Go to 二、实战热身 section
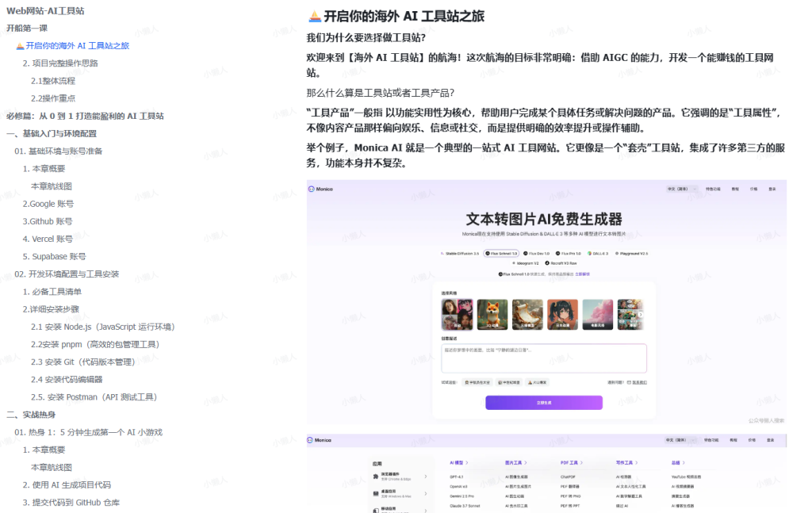812x513 pixels. coord(31,415)
